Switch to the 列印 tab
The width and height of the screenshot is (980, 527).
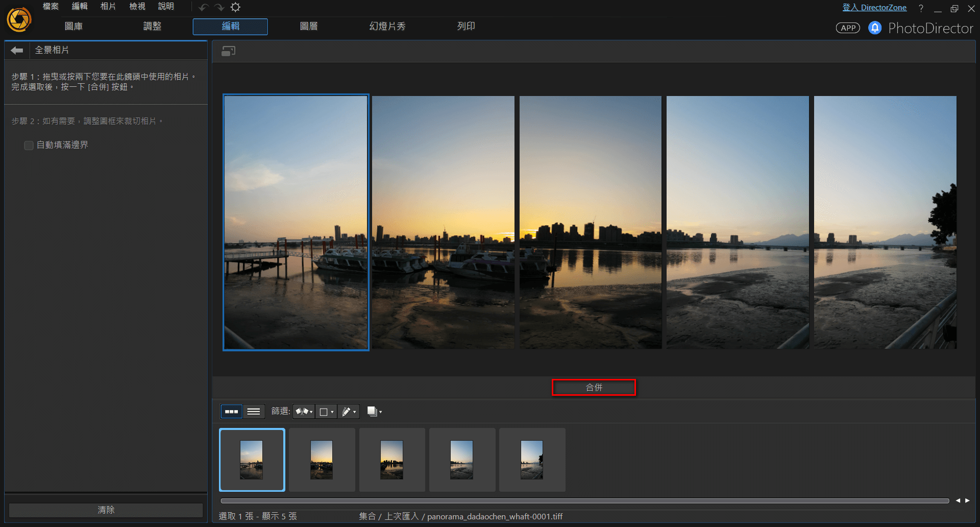click(x=466, y=26)
